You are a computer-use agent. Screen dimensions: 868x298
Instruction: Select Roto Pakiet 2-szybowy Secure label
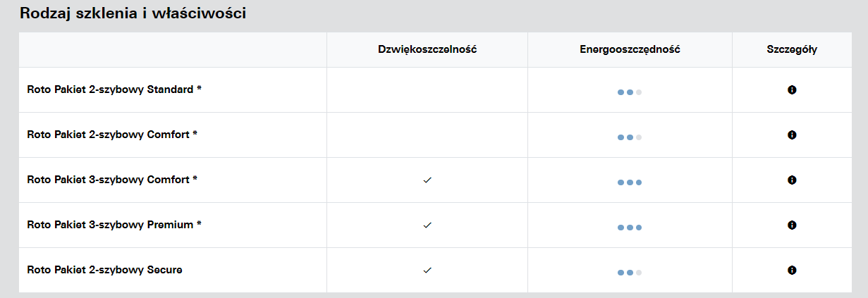(x=104, y=270)
